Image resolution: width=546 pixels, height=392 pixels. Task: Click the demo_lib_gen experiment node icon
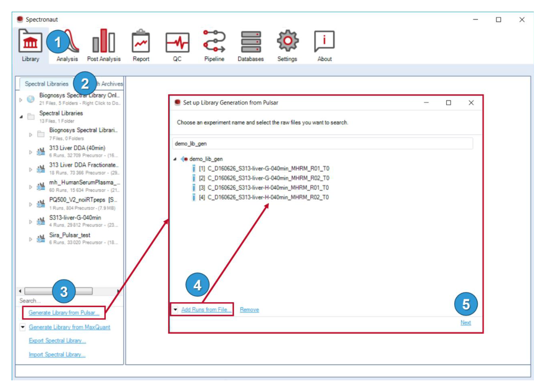pos(184,159)
